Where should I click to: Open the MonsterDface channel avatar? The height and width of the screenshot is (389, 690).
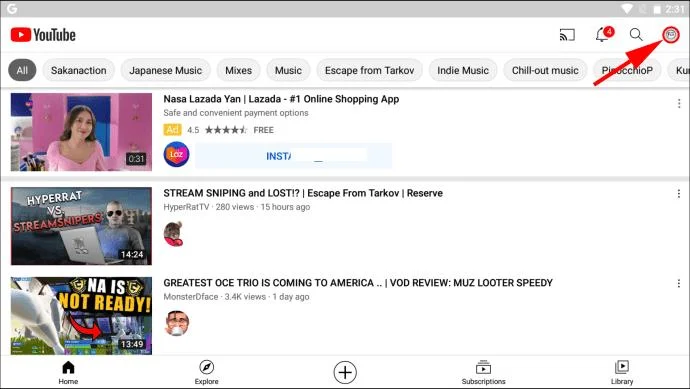coord(177,323)
